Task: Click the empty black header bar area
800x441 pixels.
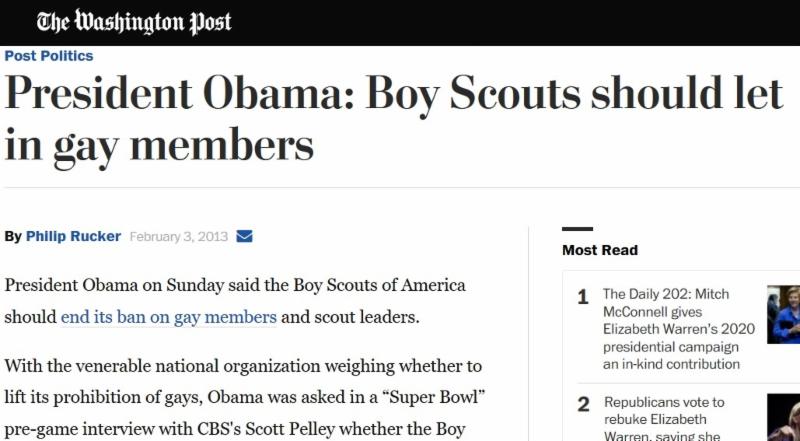Action: coord(500,22)
